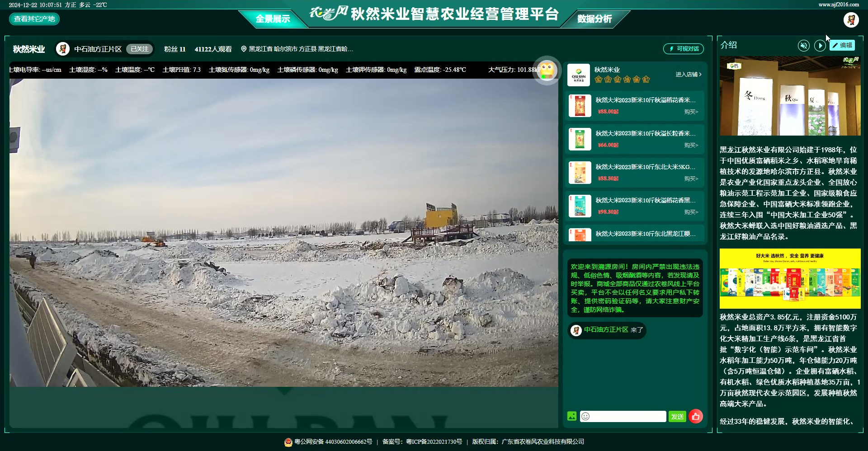Click the 编辑 edit button
868x451 pixels.
(842, 45)
